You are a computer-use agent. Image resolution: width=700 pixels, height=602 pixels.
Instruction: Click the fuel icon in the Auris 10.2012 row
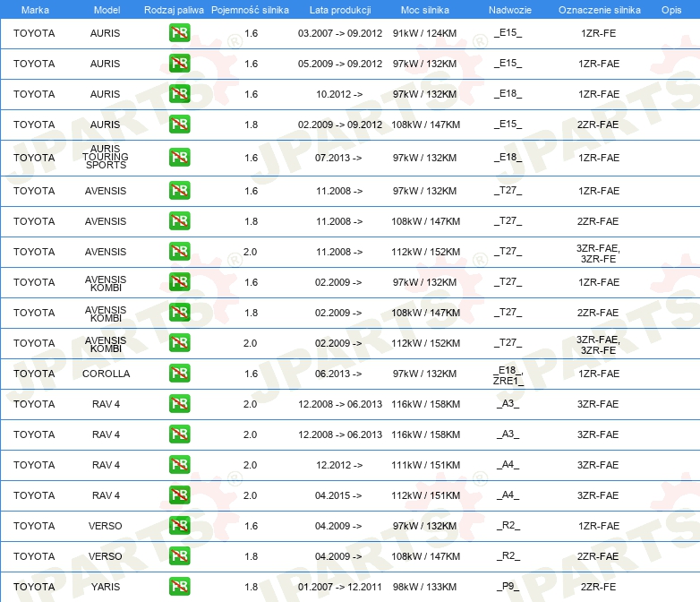point(179,93)
